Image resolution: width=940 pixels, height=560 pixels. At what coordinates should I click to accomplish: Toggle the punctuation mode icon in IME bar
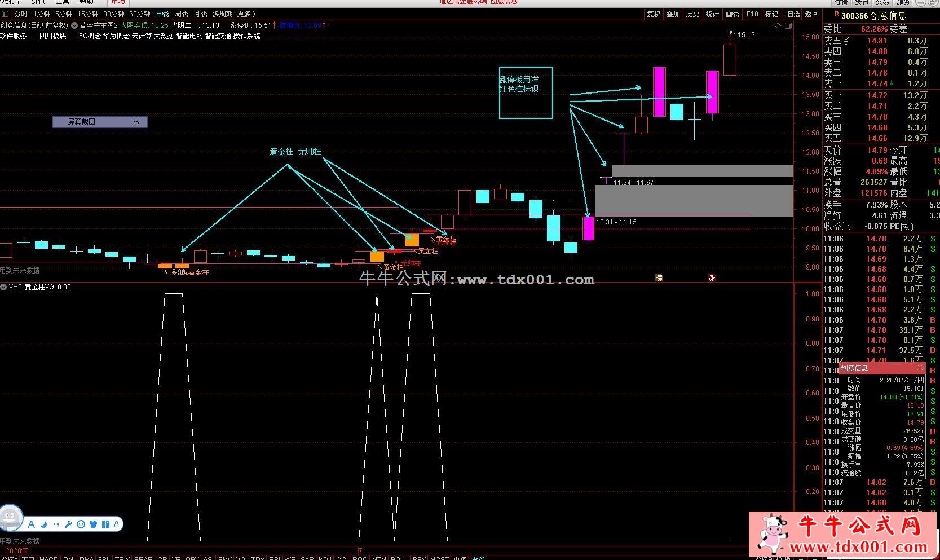tap(56, 524)
